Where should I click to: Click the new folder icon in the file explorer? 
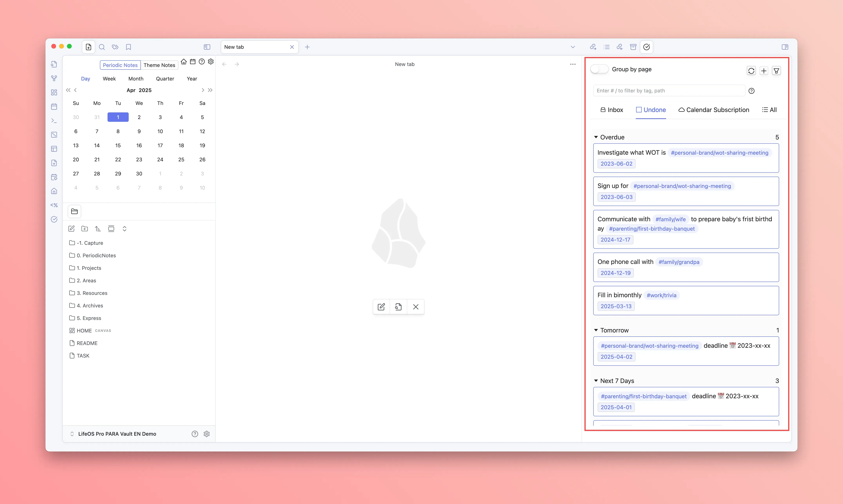(85, 229)
